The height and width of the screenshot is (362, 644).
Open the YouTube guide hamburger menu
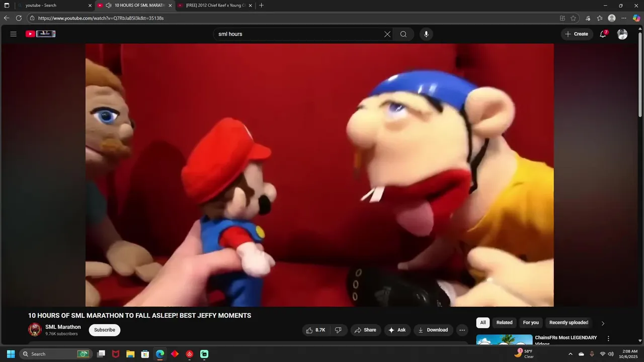pos(14,34)
